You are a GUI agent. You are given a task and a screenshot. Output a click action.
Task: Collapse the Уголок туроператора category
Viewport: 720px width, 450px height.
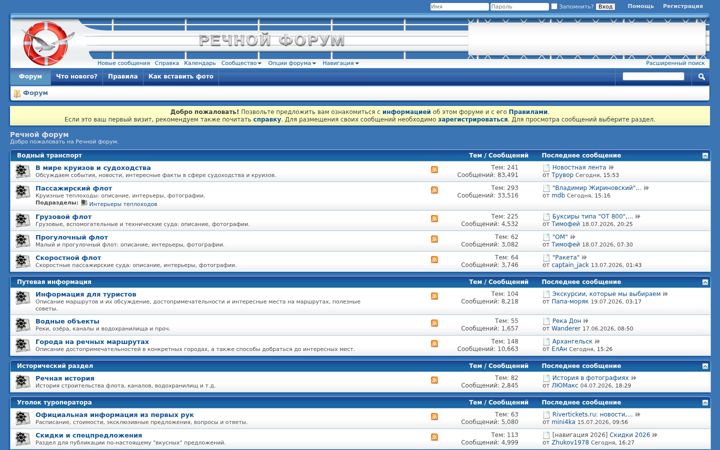click(x=705, y=403)
